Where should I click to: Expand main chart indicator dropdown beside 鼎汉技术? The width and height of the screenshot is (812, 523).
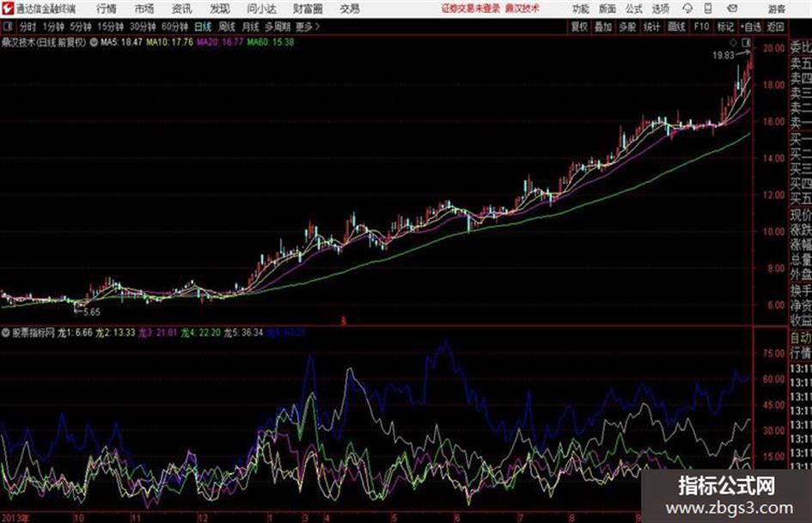pos(94,42)
